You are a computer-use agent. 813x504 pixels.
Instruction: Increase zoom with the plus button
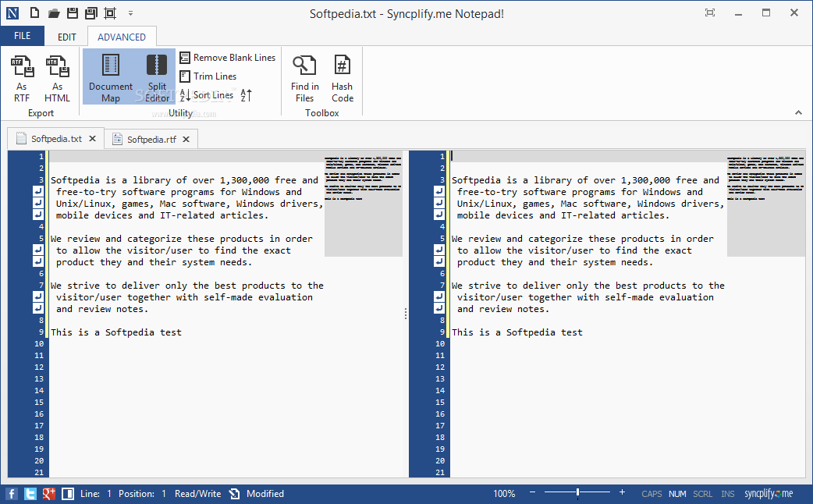click(622, 492)
